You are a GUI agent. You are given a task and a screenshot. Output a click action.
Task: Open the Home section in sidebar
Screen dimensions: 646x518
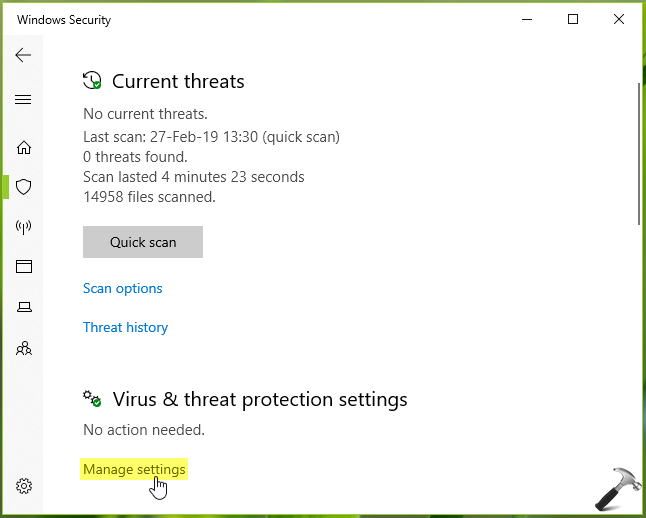coord(24,148)
